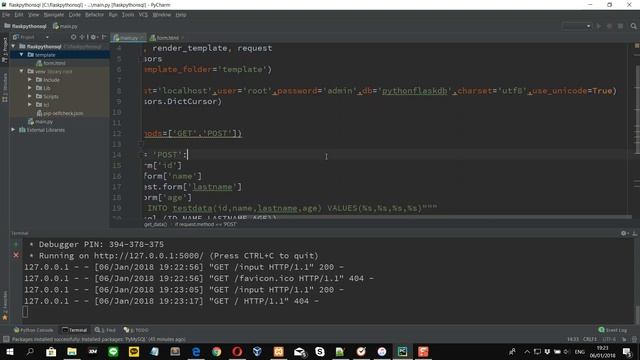640x360 pixels.
Task: Click new terminal session plus icon
Action: pos(16,244)
